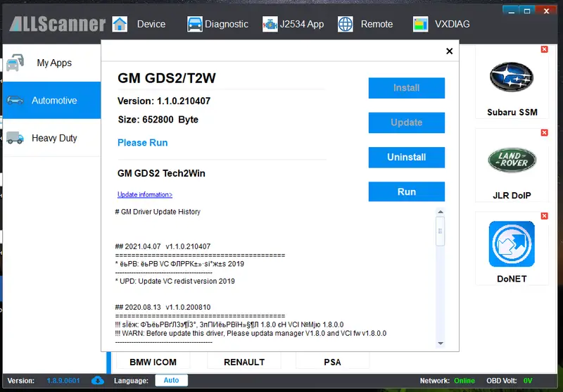Open the Diagnostic tab
The image size is (563, 392).
point(226,24)
